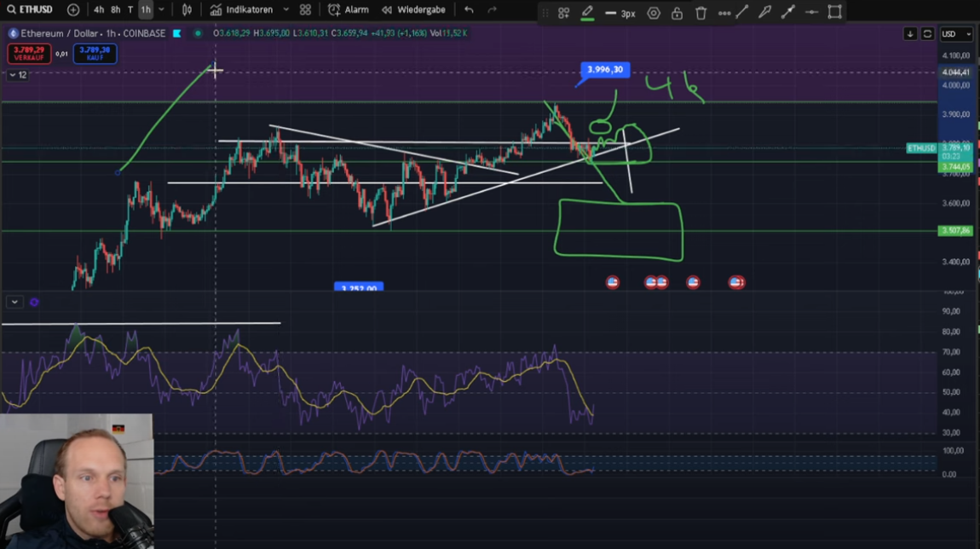Open candlestick chart type selector
Screen dimensions: 980x549
point(187,9)
